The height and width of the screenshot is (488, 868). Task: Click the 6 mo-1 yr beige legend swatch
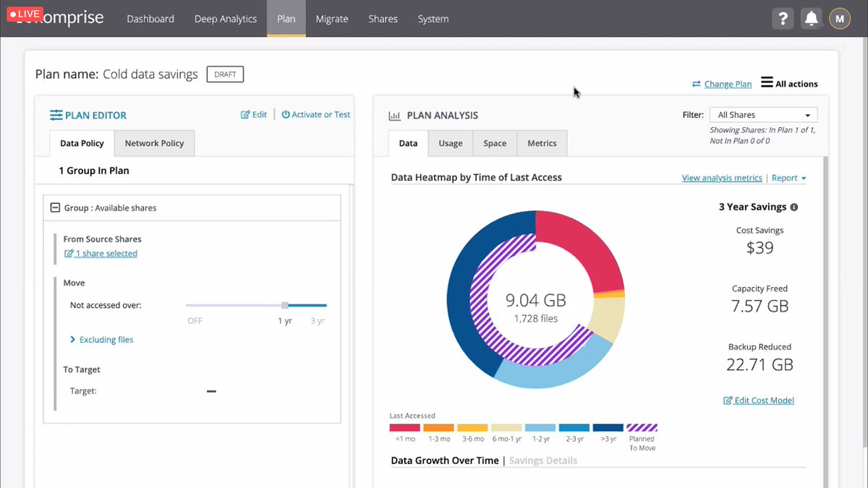coord(506,428)
